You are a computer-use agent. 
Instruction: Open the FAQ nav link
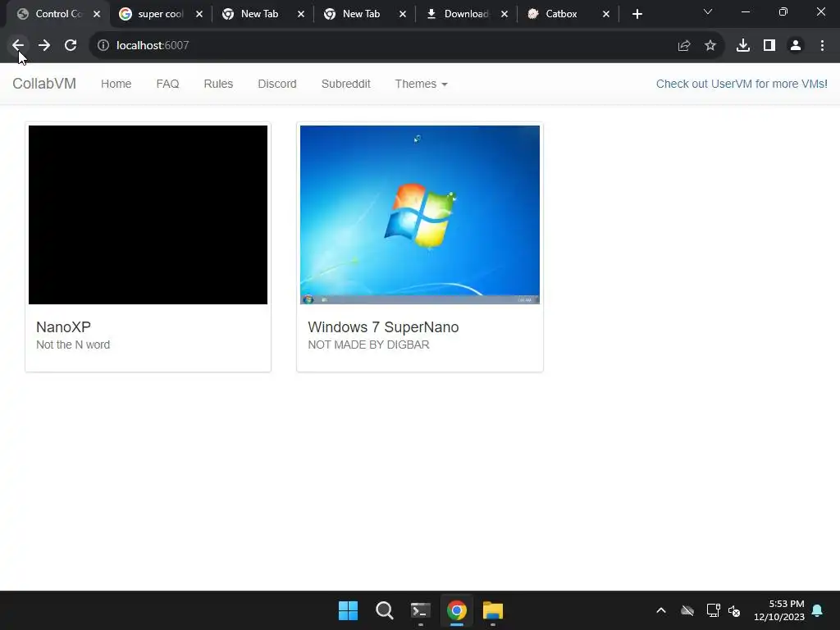167,84
